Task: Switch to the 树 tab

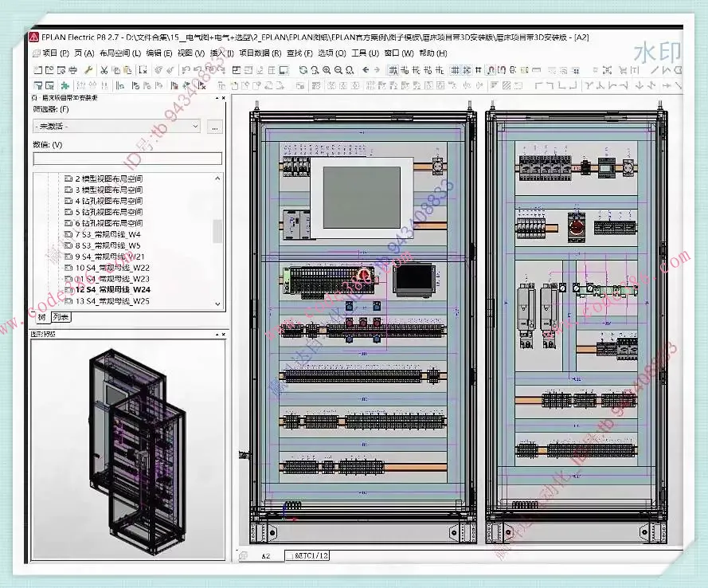Action: click(x=41, y=317)
